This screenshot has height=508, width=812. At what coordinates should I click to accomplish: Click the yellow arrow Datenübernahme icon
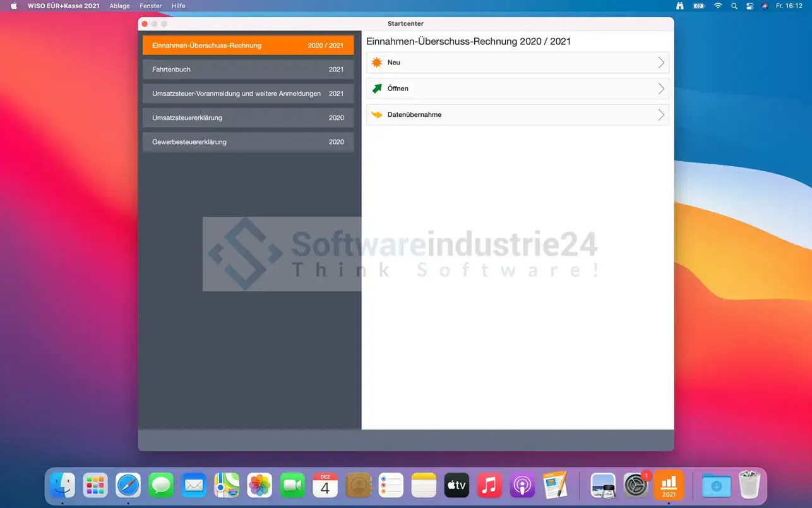coord(377,115)
